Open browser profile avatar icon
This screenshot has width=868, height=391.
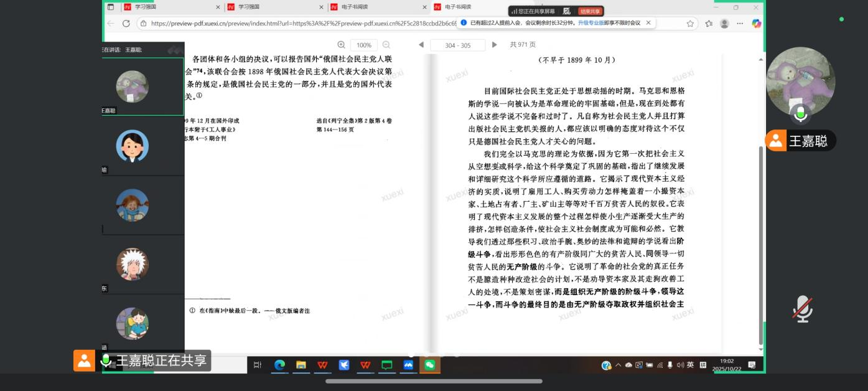click(724, 23)
